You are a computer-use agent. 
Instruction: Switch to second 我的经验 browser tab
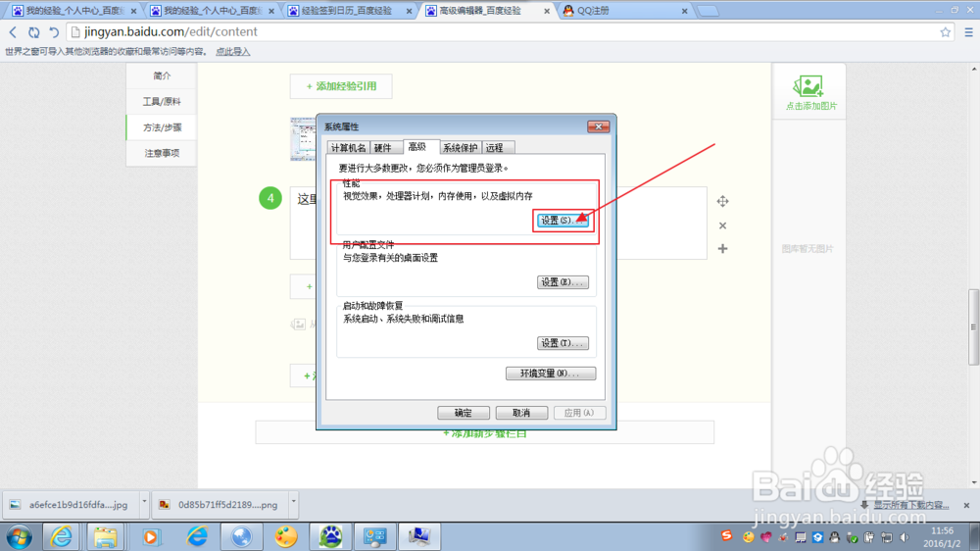(x=212, y=11)
